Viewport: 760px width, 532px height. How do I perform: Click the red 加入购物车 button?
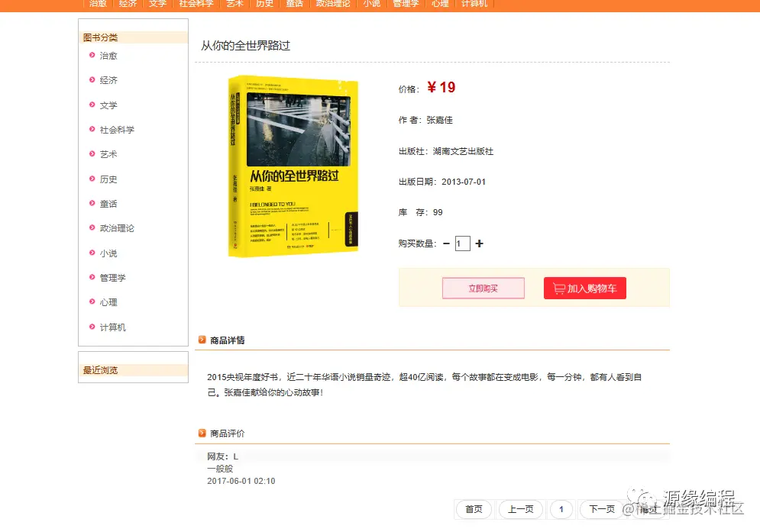pyautogui.click(x=585, y=289)
